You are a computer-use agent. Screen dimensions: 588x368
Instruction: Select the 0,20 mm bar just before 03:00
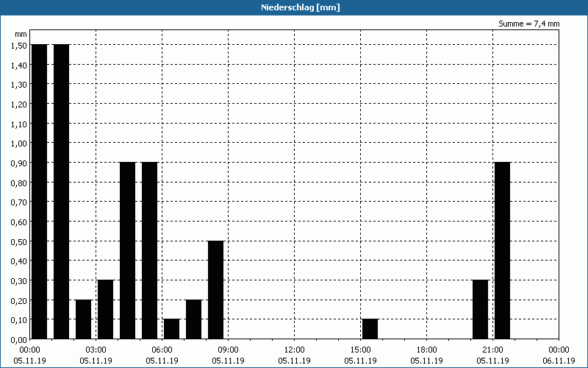pyautogui.click(x=84, y=319)
